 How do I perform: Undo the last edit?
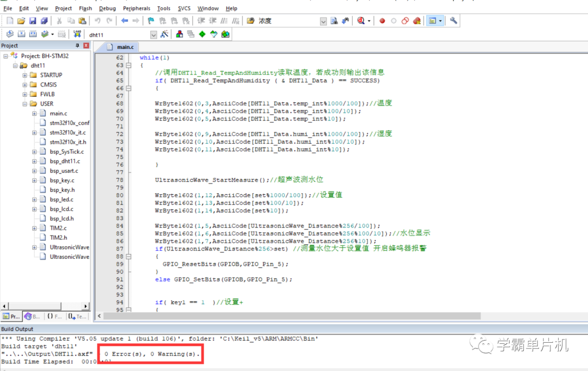pyautogui.click(x=97, y=21)
